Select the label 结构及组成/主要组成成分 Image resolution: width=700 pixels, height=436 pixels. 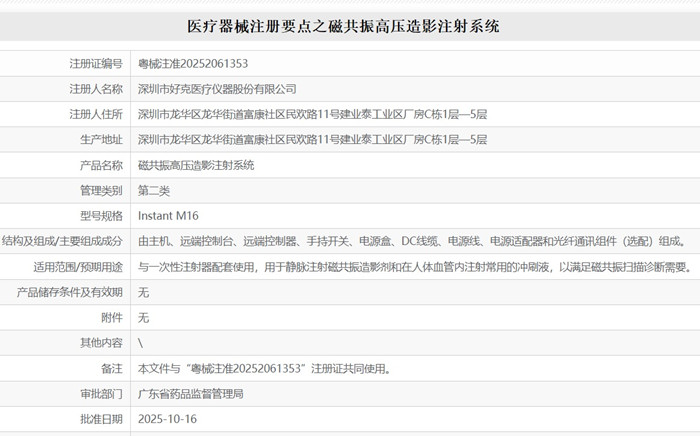pyautogui.click(x=62, y=241)
